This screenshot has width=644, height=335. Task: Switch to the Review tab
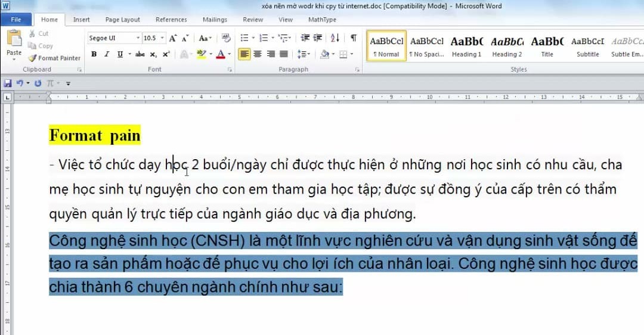253,20
